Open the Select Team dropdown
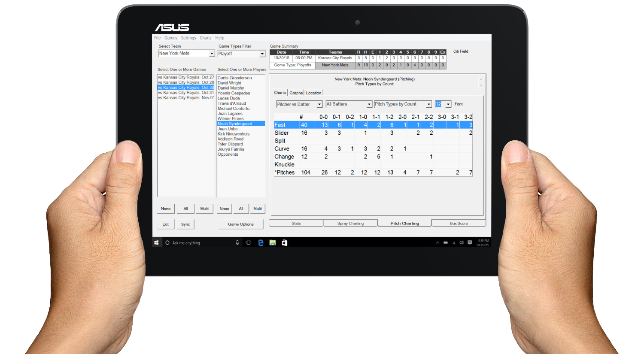Screen dimensions: 644x354 pos(212,54)
